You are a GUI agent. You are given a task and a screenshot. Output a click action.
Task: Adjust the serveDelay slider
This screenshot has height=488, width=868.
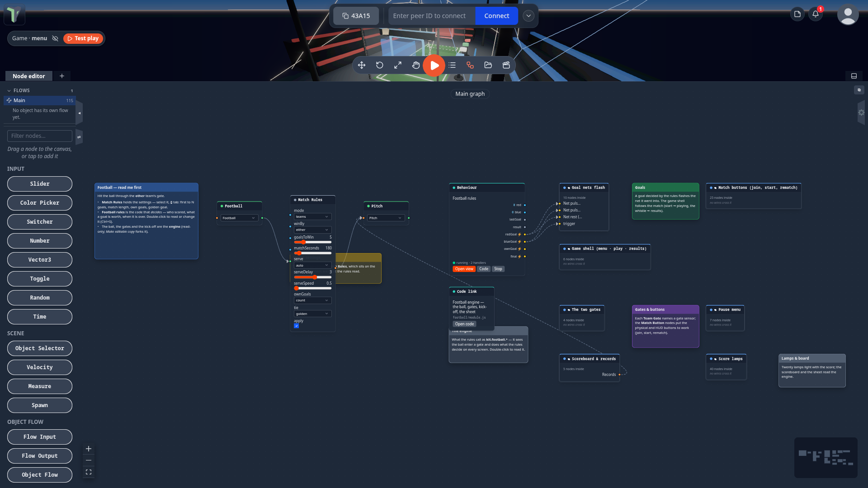[312, 277]
